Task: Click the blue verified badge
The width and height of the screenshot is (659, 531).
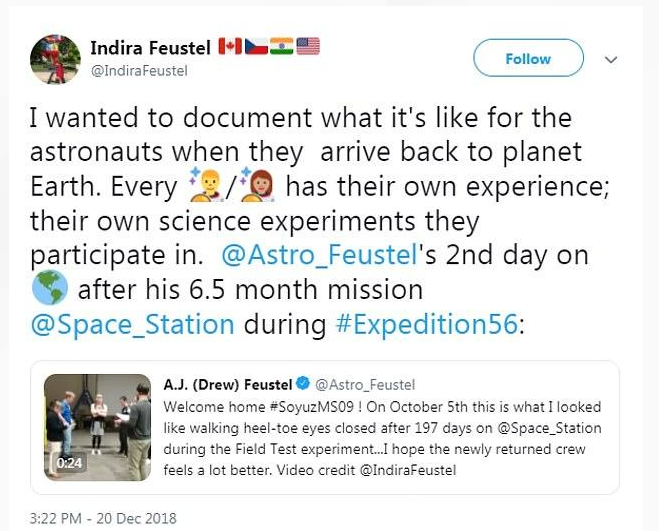Action: click(x=303, y=385)
